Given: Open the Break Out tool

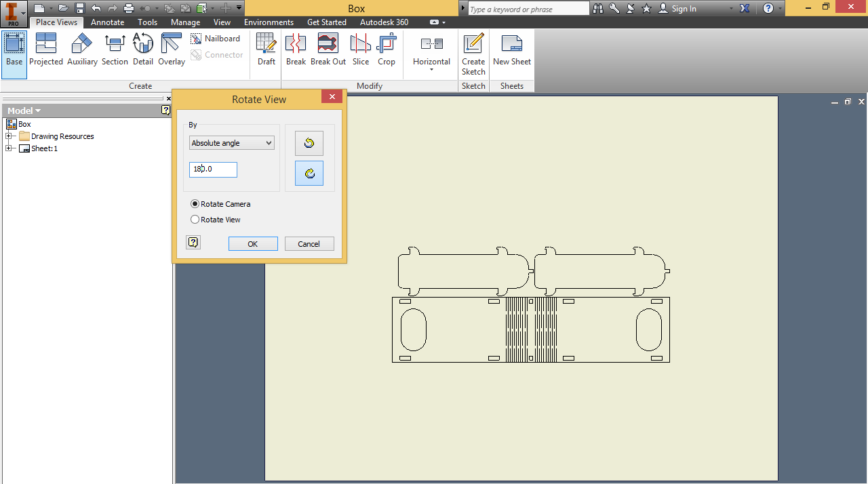Looking at the screenshot, I should coord(328,51).
